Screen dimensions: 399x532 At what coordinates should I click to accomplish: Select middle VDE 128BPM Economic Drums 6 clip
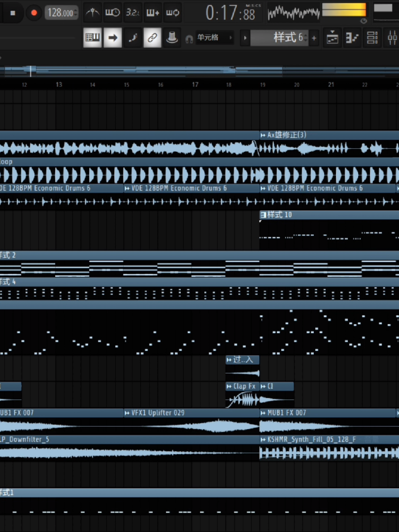[x=191, y=197]
